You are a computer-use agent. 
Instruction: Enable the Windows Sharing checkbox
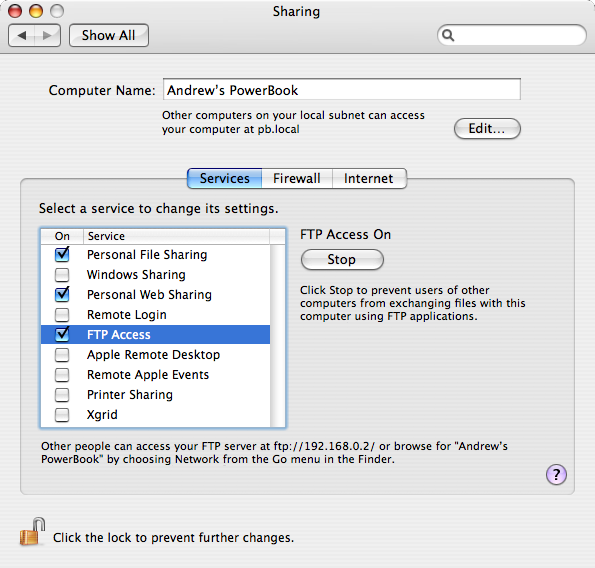tap(62, 275)
